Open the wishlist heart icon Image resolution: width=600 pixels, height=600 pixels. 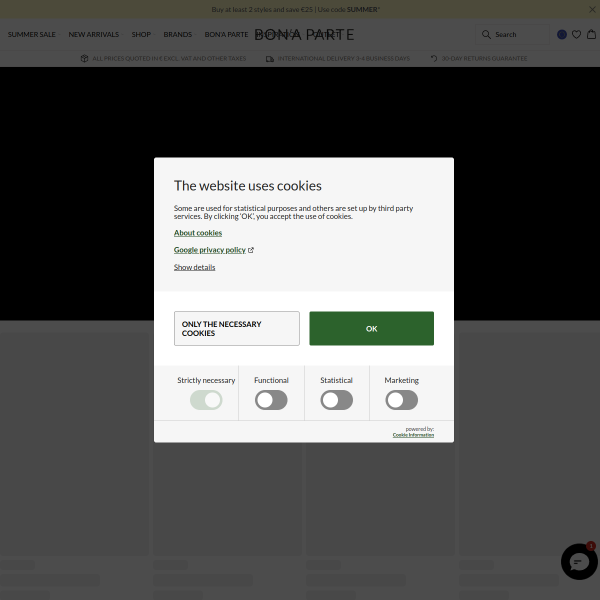pyautogui.click(x=576, y=34)
